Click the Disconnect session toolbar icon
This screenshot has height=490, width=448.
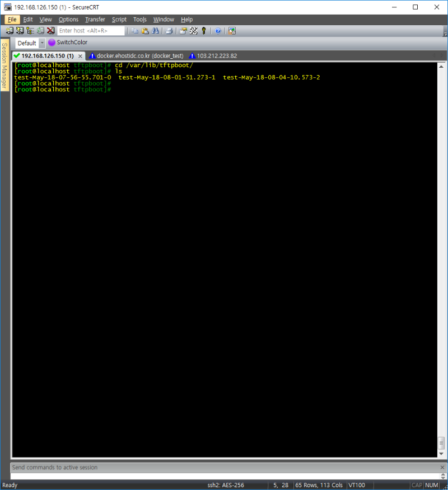[x=50, y=31]
